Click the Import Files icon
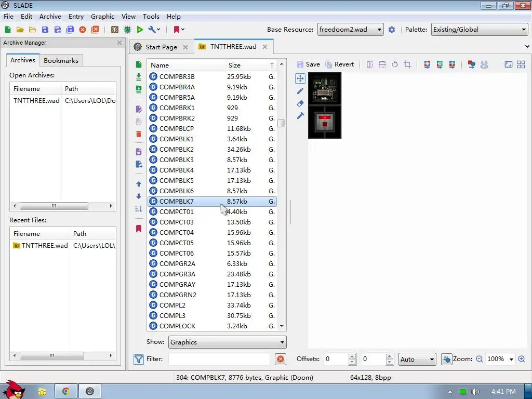The width and height of the screenshot is (532, 399). pos(138,77)
